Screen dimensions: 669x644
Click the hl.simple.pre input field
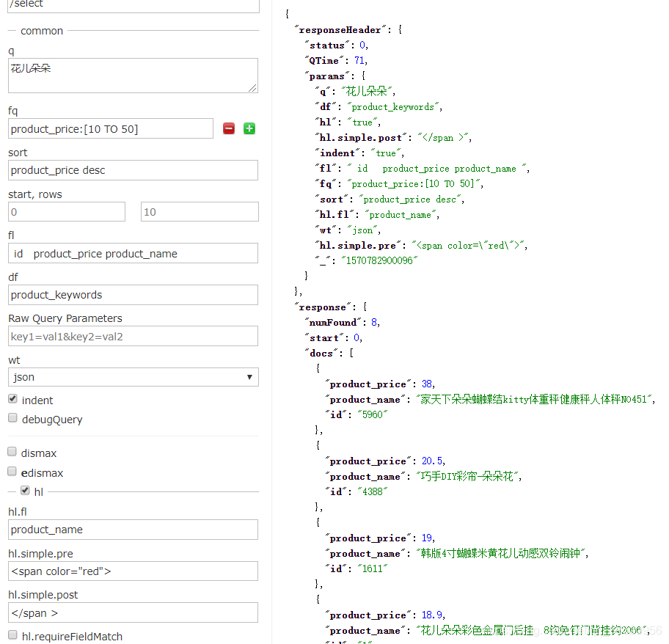pyautogui.click(x=133, y=571)
